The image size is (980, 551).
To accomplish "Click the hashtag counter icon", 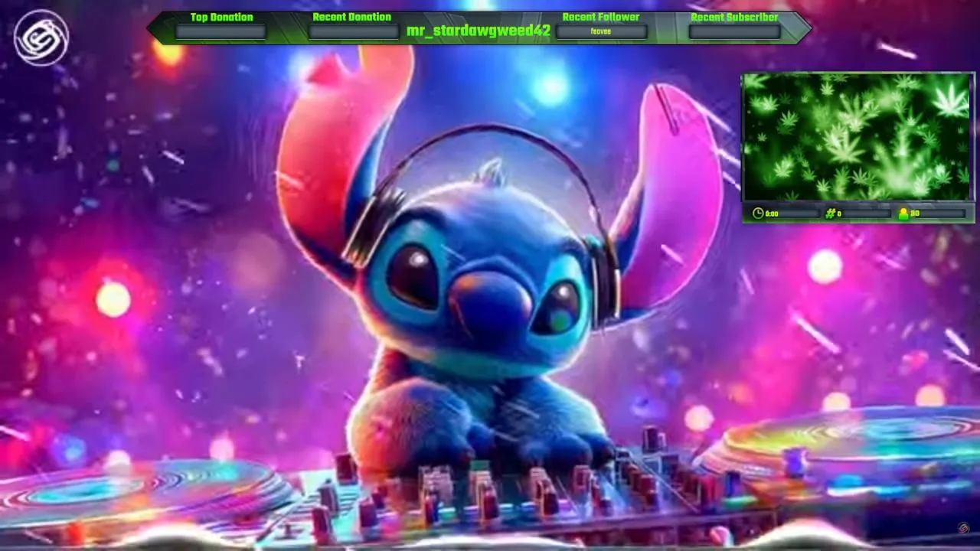I will pyautogui.click(x=830, y=214).
